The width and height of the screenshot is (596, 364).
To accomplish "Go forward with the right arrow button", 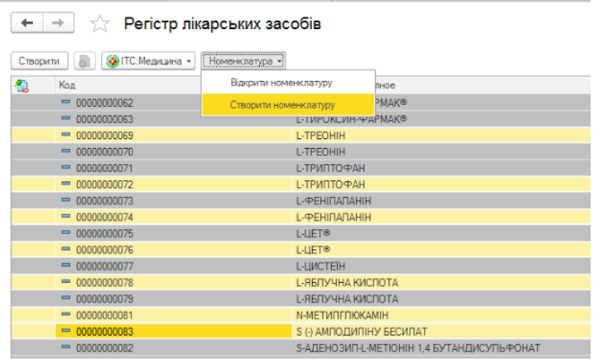I will (58, 23).
